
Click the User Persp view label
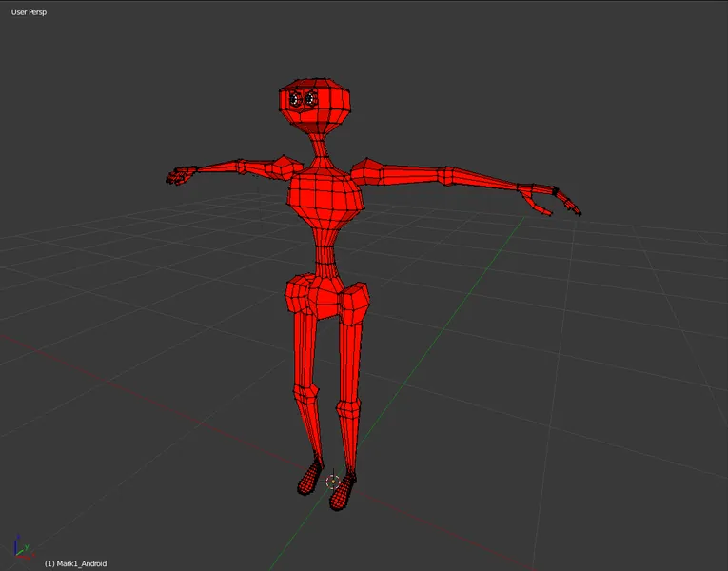tap(29, 12)
